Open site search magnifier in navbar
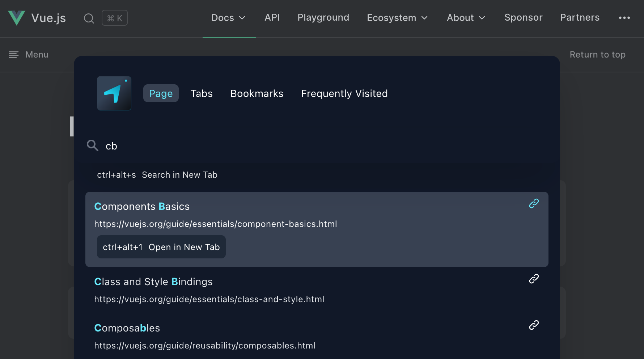The width and height of the screenshot is (644, 359). point(89,18)
